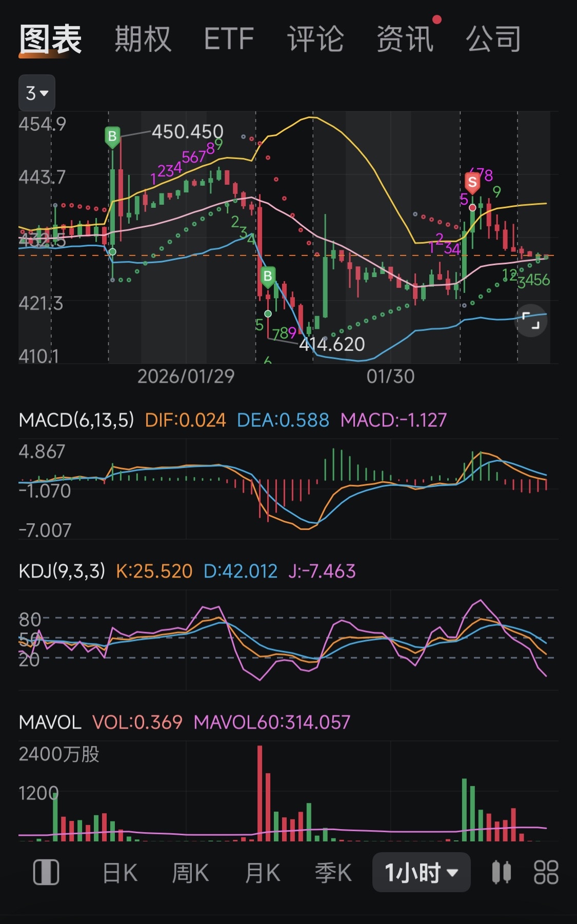This screenshot has width=577, height=924.
Task: Tap the -7.007 MACD axis label
Action: point(45,530)
